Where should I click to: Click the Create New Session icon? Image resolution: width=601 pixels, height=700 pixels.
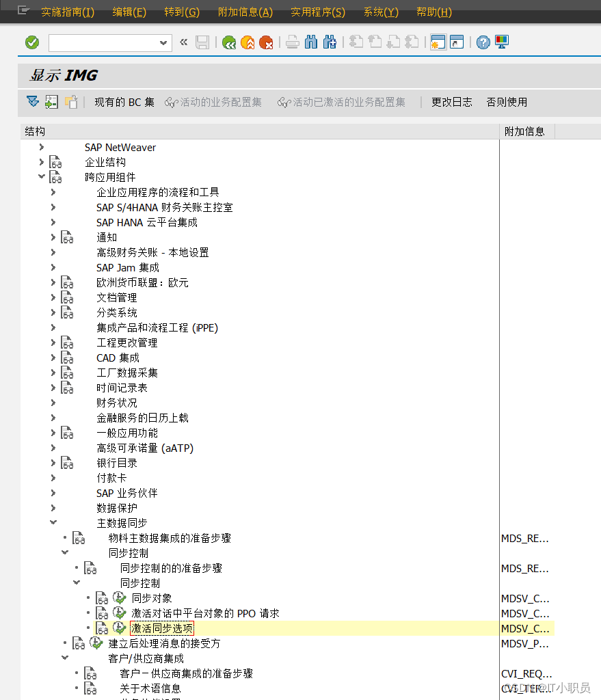coord(438,42)
